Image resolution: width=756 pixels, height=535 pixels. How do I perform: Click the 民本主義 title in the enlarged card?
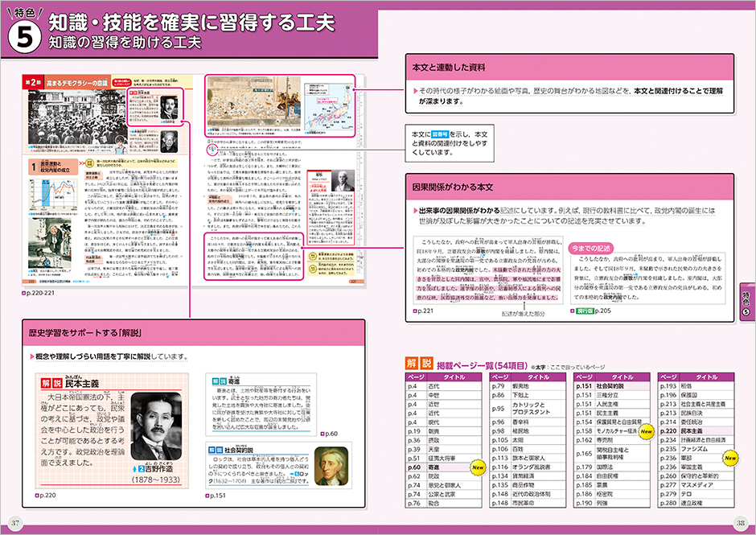(82, 383)
